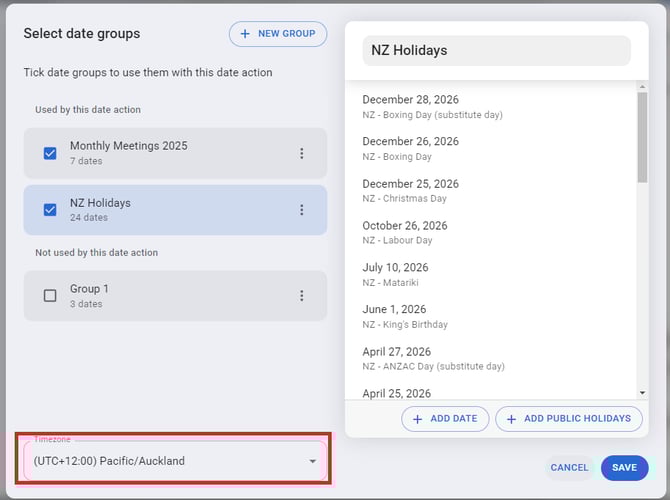This screenshot has height=500, width=670.
Task: Click plus icon on New Group button
Action: click(x=245, y=34)
